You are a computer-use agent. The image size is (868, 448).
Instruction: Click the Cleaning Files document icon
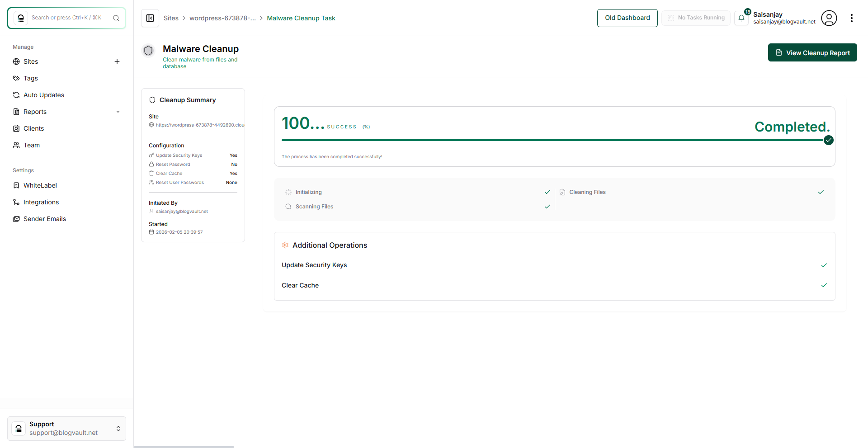click(x=562, y=192)
